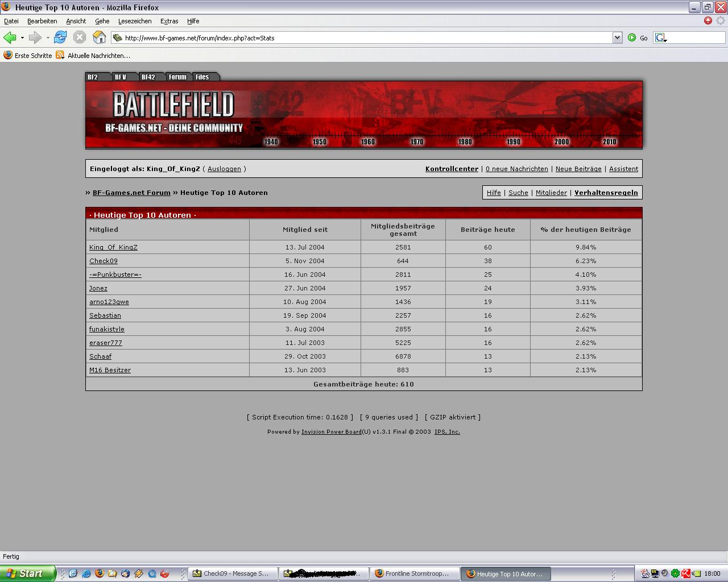The width and height of the screenshot is (728, 582).
Task: Click the Suche link
Action: pyautogui.click(x=518, y=193)
